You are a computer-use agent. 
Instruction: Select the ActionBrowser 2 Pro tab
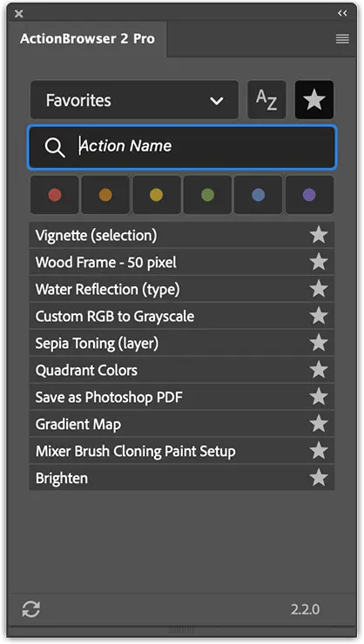pos(87,38)
